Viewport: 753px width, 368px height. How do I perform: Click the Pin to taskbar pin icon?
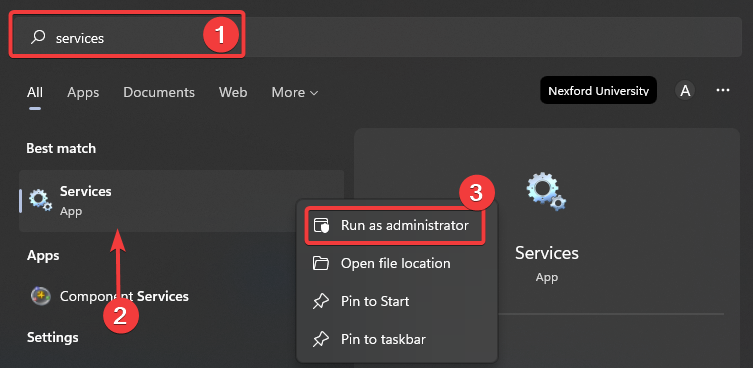click(x=321, y=340)
